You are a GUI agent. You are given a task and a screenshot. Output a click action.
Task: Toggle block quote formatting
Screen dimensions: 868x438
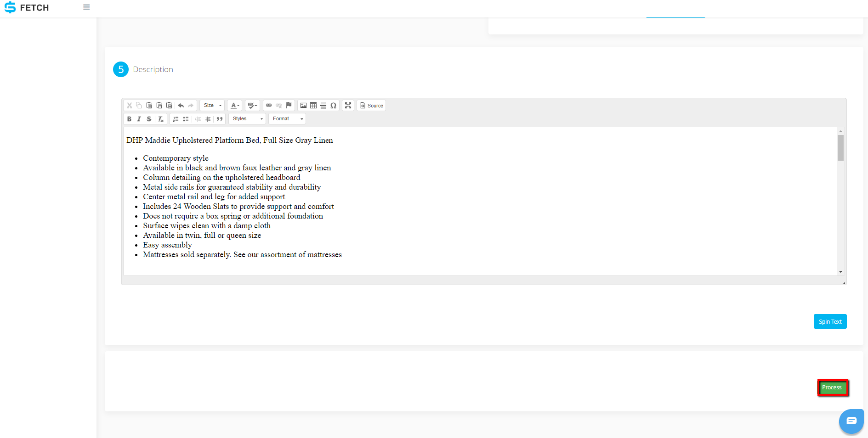[x=220, y=119]
